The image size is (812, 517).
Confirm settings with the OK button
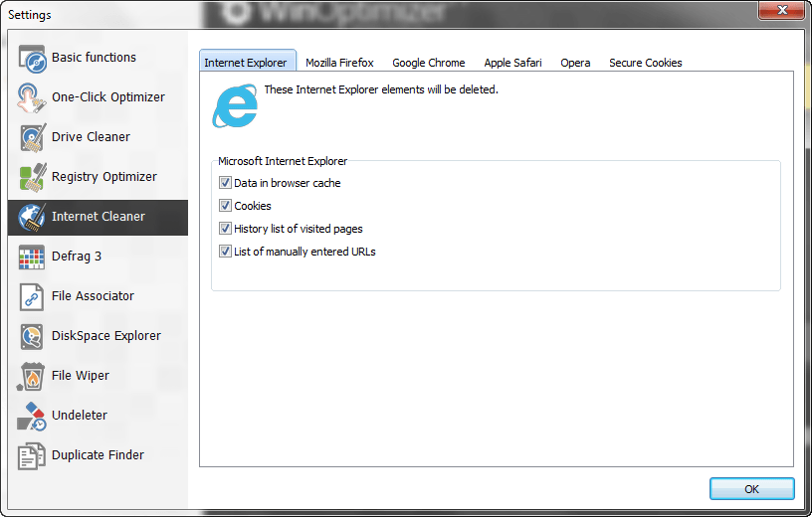point(751,489)
